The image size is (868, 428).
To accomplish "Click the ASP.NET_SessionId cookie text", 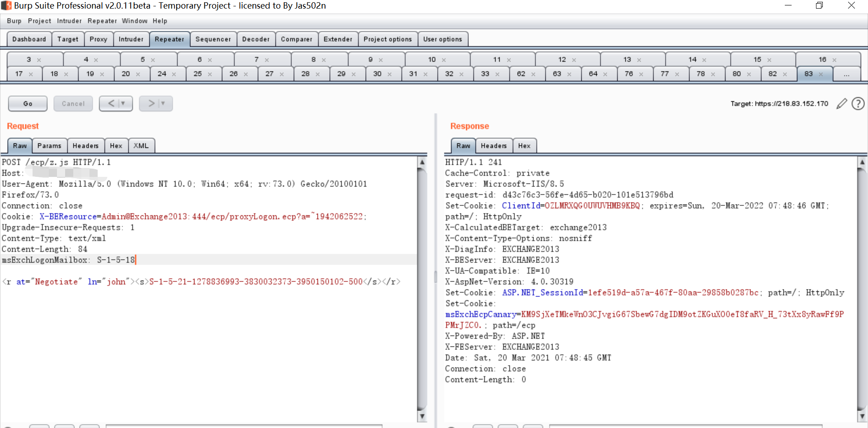I will (x=630, y=292).
